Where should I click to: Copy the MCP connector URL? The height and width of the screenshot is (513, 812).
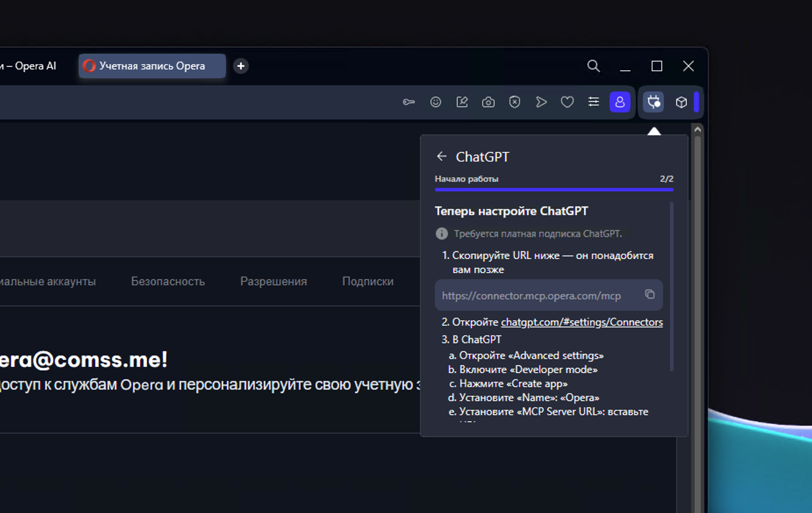pos(650,294)
